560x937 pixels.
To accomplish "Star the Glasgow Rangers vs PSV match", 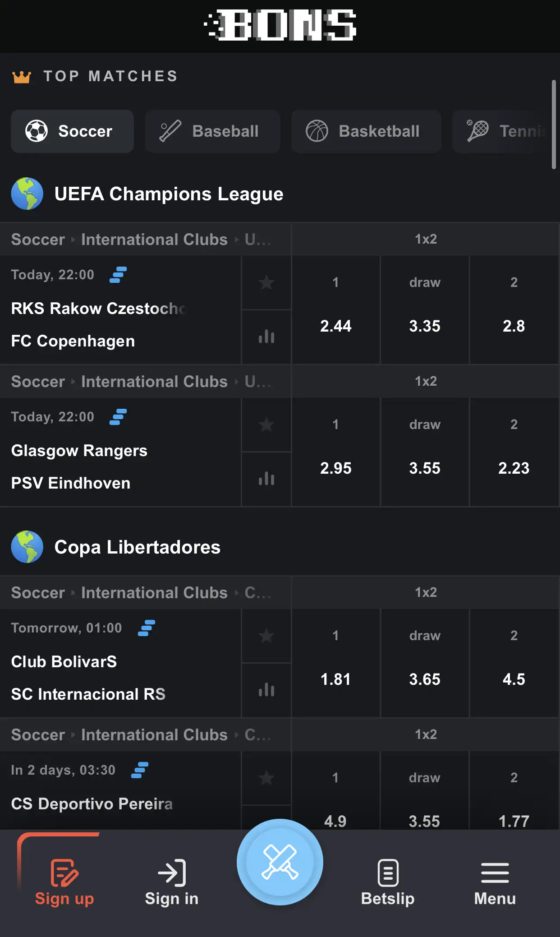I will tap(266, 425).
